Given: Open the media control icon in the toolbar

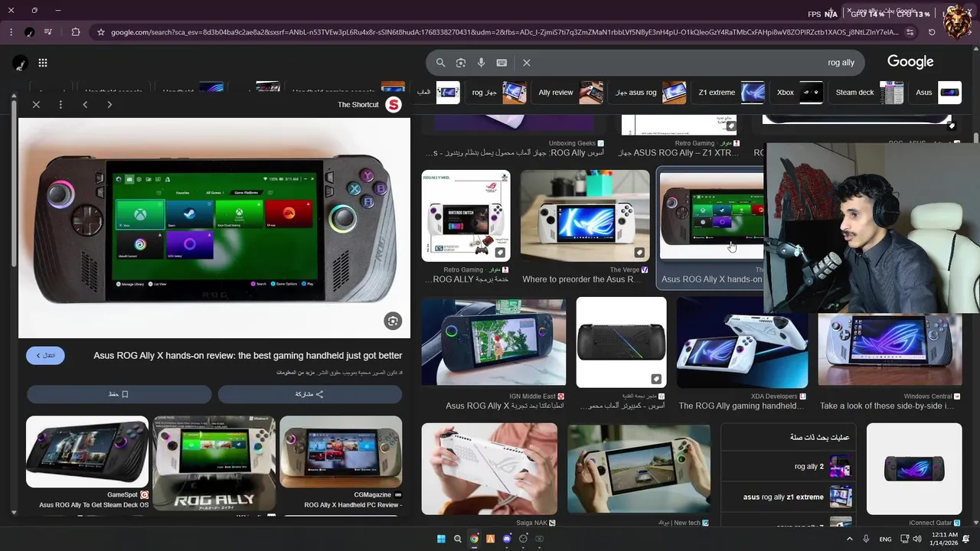Looking at the screenshot, I should (x=48, y=32).
